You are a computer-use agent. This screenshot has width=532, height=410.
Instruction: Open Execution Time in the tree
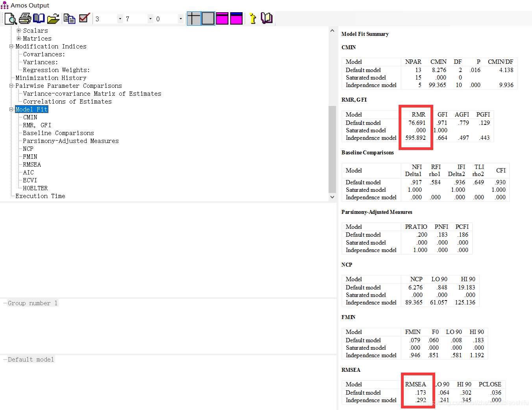[40, 196]
